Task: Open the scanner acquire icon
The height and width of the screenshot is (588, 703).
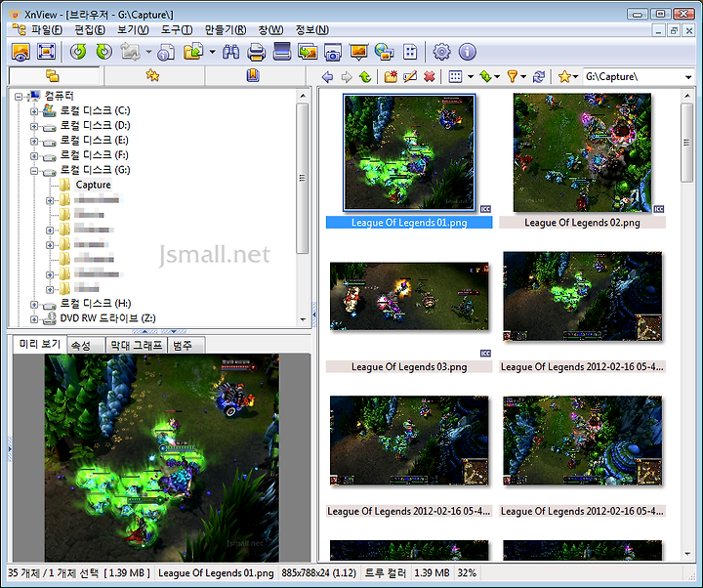Action: point(282,52)
